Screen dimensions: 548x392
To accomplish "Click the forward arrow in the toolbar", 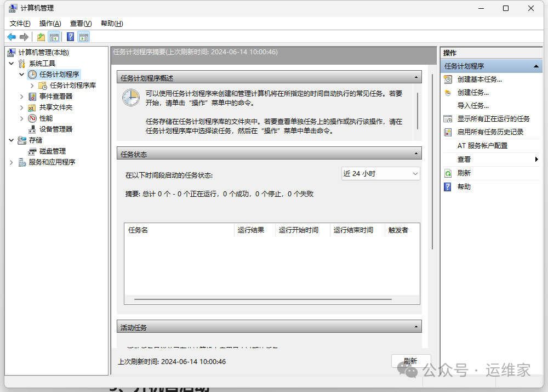I will (24, 37).
